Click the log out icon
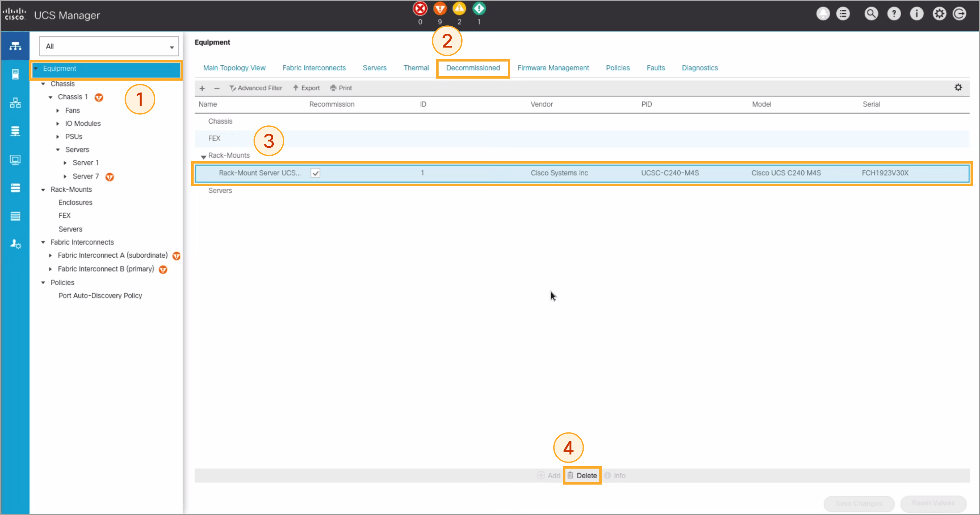The height and width of the screenshot is (515, 980). 959,14
